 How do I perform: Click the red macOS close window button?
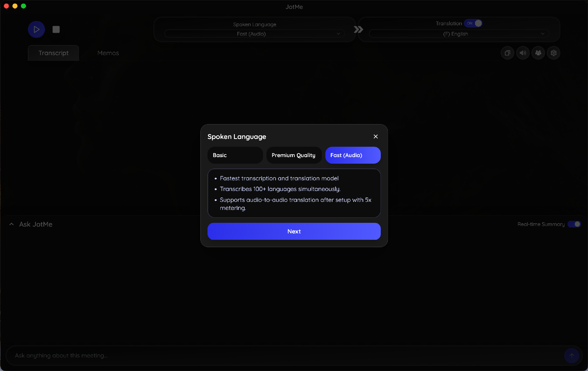tap(6, 6)
